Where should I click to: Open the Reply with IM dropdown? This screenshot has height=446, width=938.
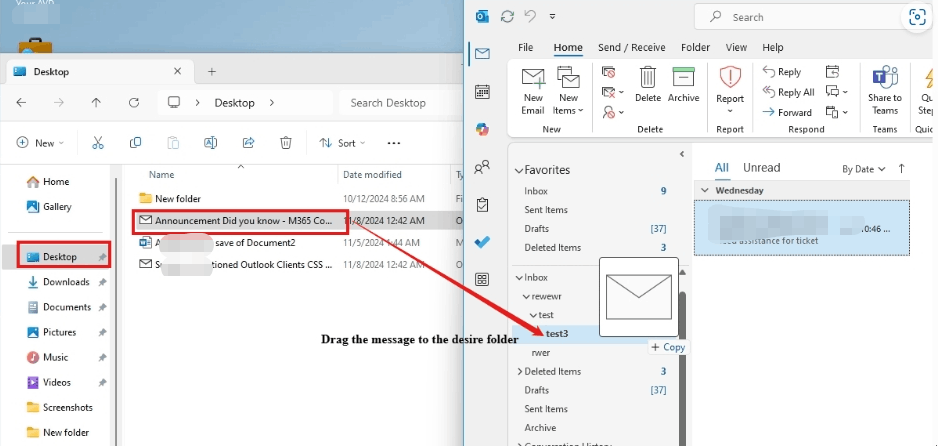click(x=836, y=91)
